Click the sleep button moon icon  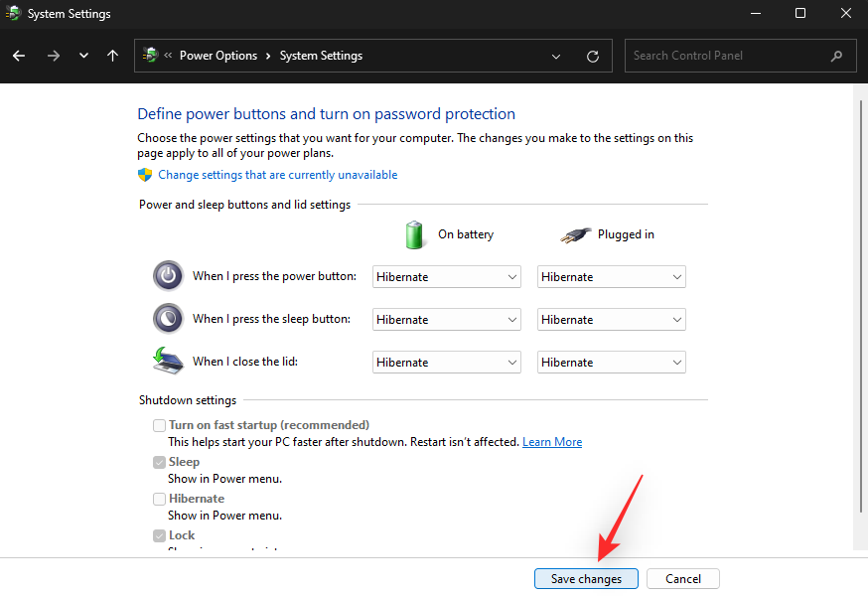click(168, 319)
